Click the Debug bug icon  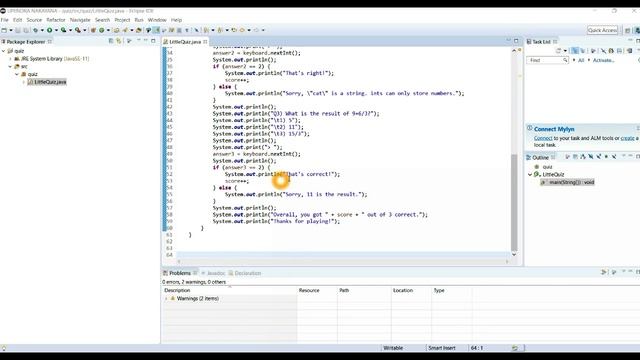[x=36, y=30]
